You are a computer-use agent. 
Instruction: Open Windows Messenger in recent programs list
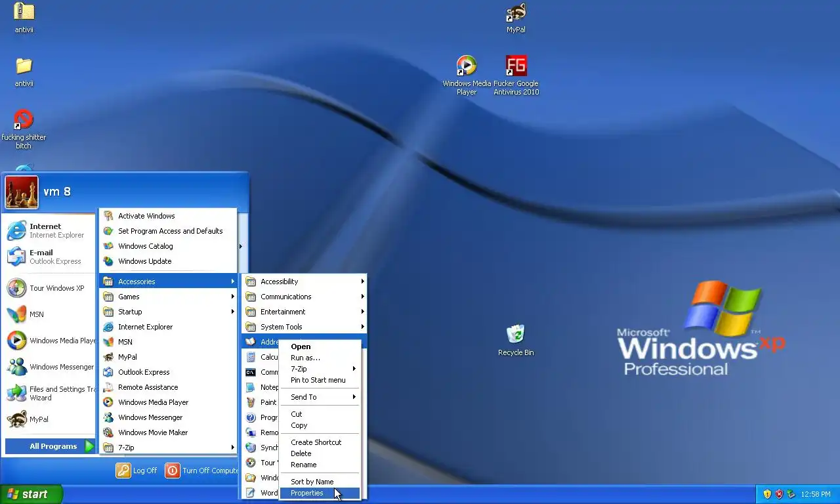click(50, 367)
